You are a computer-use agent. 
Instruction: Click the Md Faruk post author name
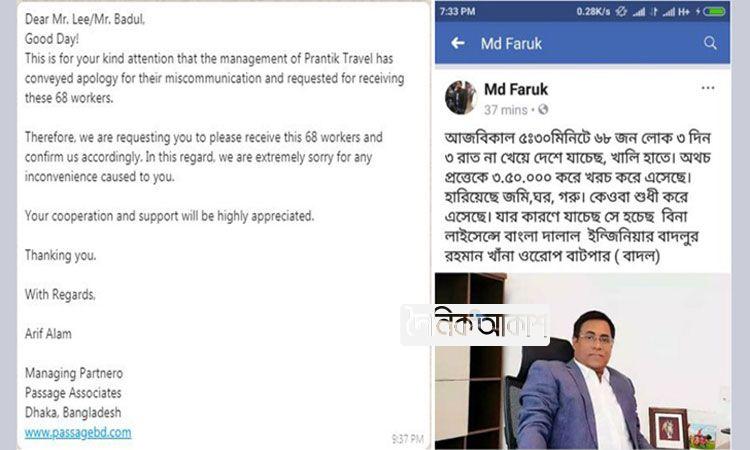(516, 89)
